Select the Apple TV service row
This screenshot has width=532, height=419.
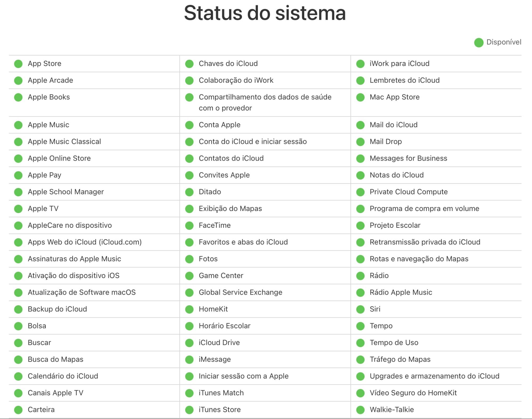(x=42, y=208)
